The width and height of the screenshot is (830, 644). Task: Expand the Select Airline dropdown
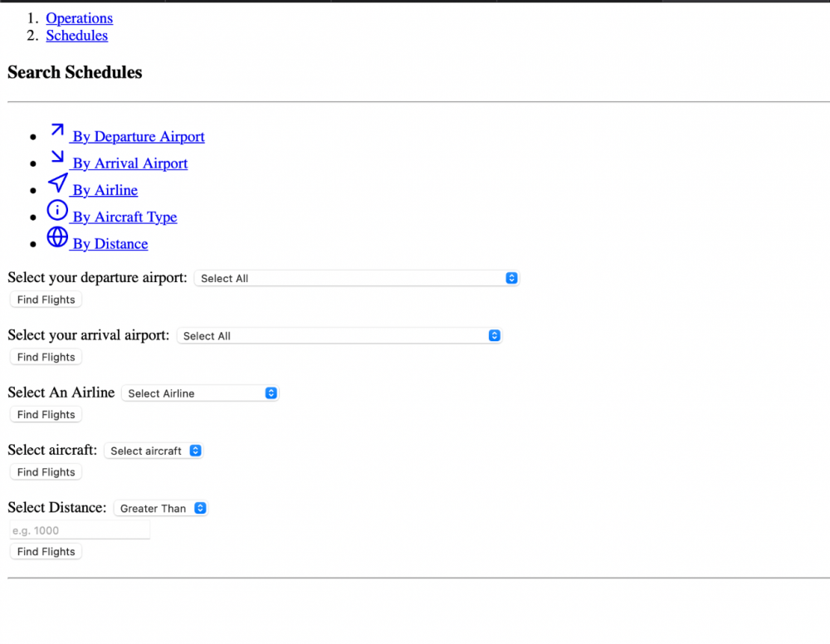(200, 393)
